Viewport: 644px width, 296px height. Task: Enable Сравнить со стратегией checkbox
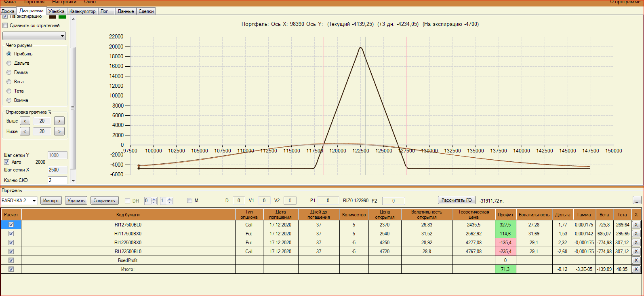click(x=5, y=25)
